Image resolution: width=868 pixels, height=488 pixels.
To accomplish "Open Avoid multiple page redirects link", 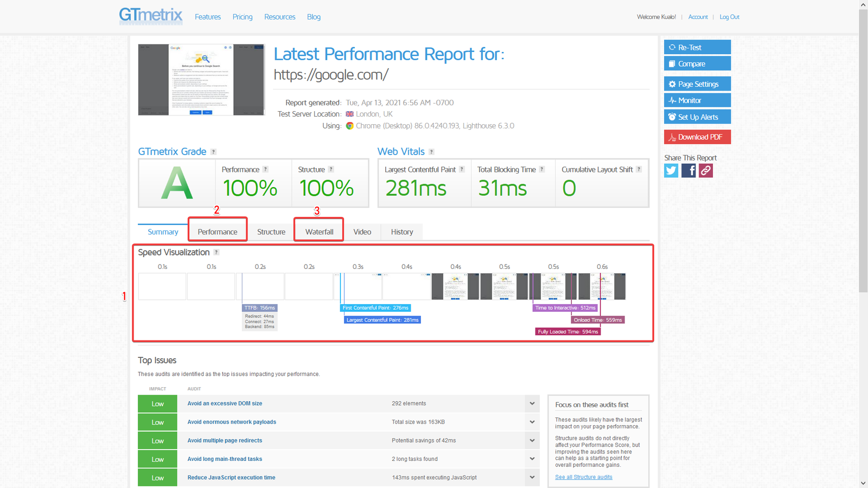I will [x=225, y=440].
